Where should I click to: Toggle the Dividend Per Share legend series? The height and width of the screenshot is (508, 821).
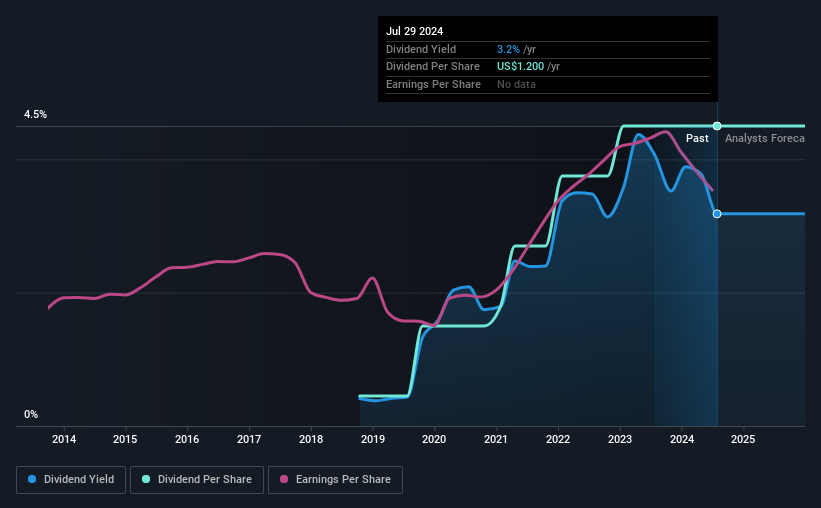[x=197, y=480]
